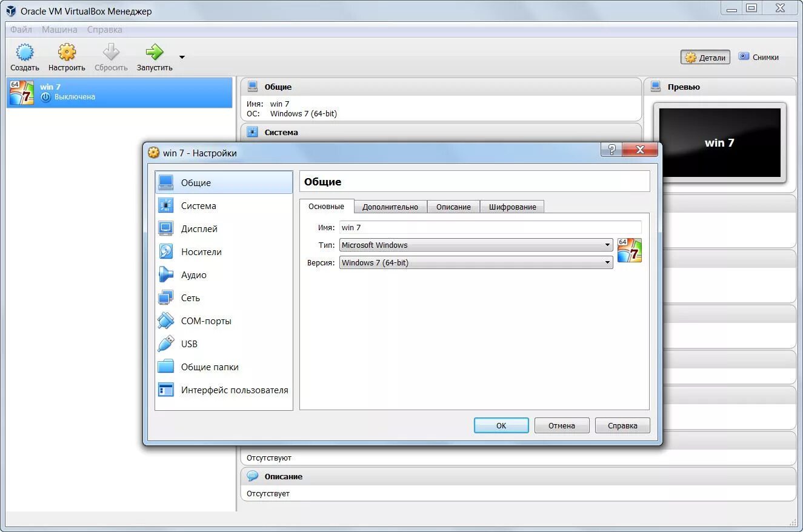Viewport: 803px width, 532px height.
Task: Click the Система section chip icon in details
Action: pyautogui.click(x=253, y=132)
